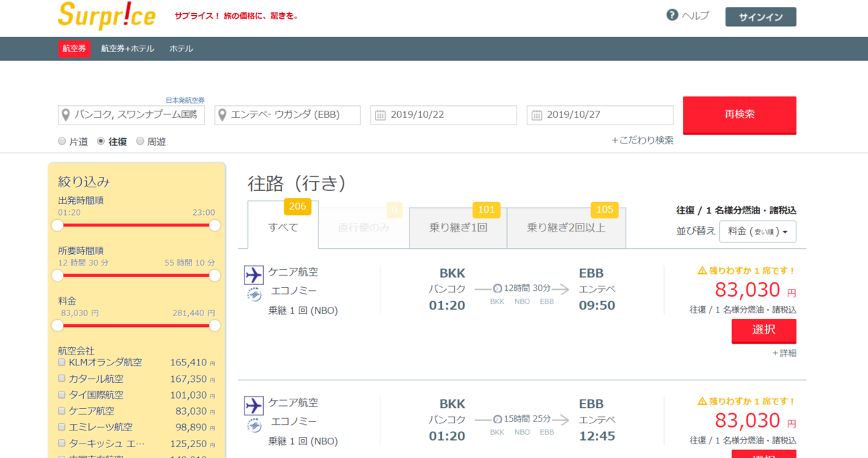868x458 pixels.
Task: Click the left handle of the 出発時間順 slider
Action: click(x=58, y=225)
